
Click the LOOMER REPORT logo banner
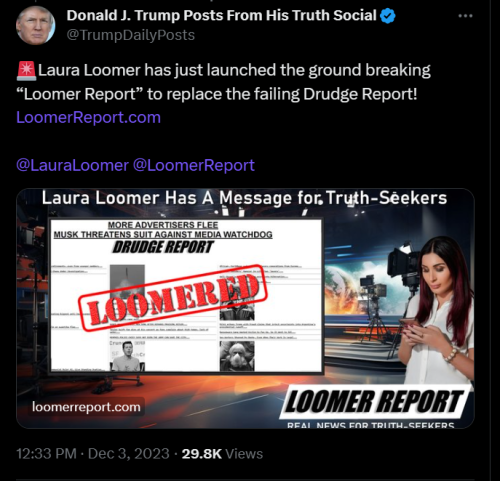373,402
